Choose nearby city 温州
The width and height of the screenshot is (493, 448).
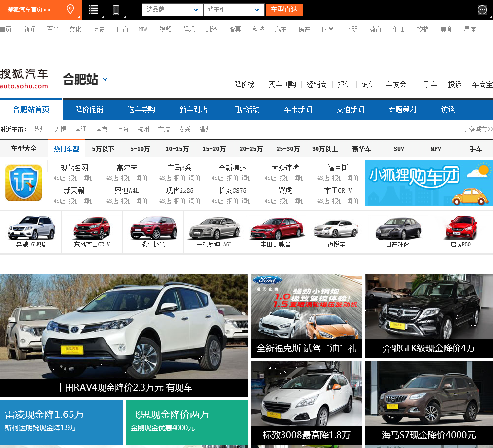tap(205, 129)
